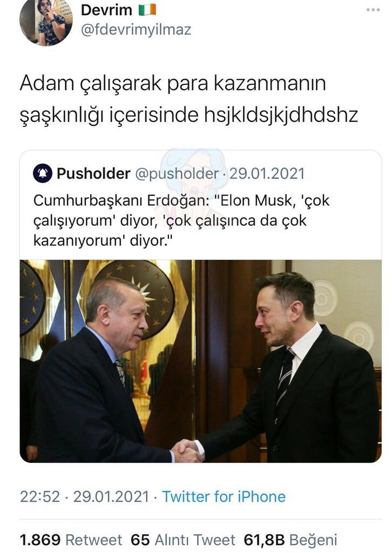Click the 22:52 · 29.01.2021 timestamp
Image resolution: width=392 pixels, height=553 pixels.
pyautogui.click(x=85, y=497)
